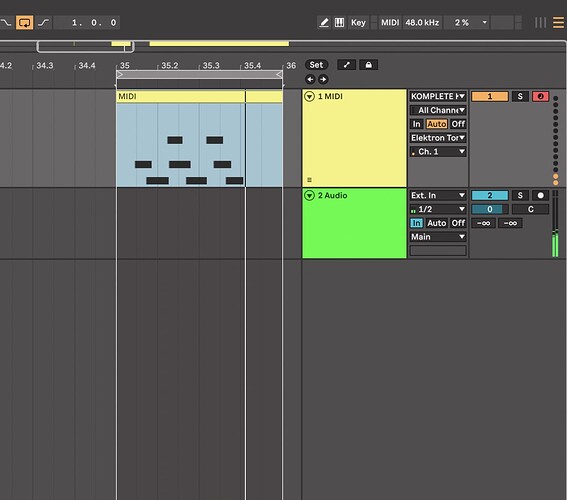Set 2 Audio monitor to Auto

click(x=436, y=223)
